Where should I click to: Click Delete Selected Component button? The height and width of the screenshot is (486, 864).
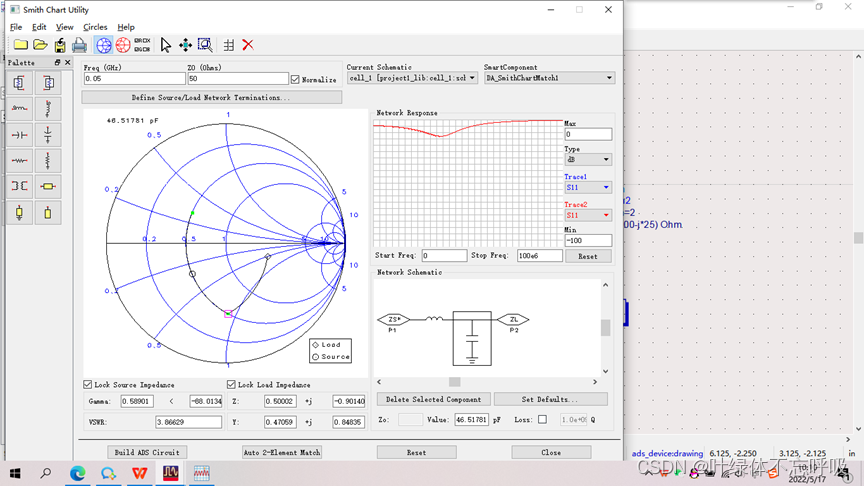[434, 399]
